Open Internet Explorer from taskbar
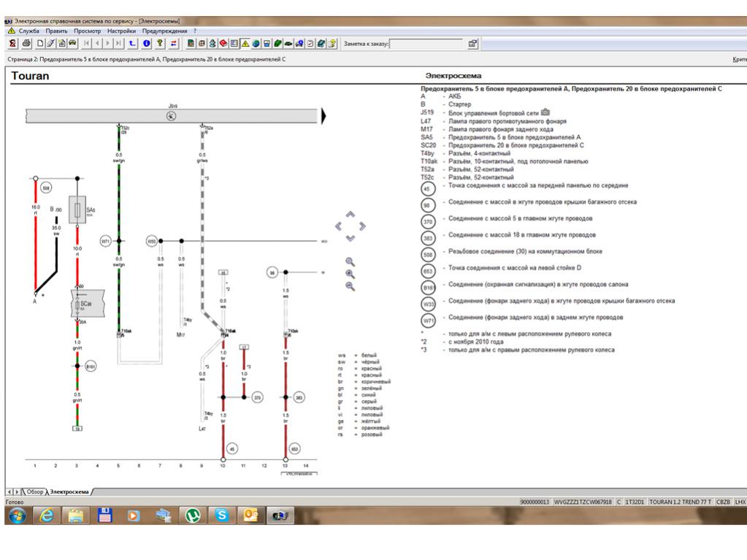Image resolution: width=747 pixels, height=560 pixels. 47,515
